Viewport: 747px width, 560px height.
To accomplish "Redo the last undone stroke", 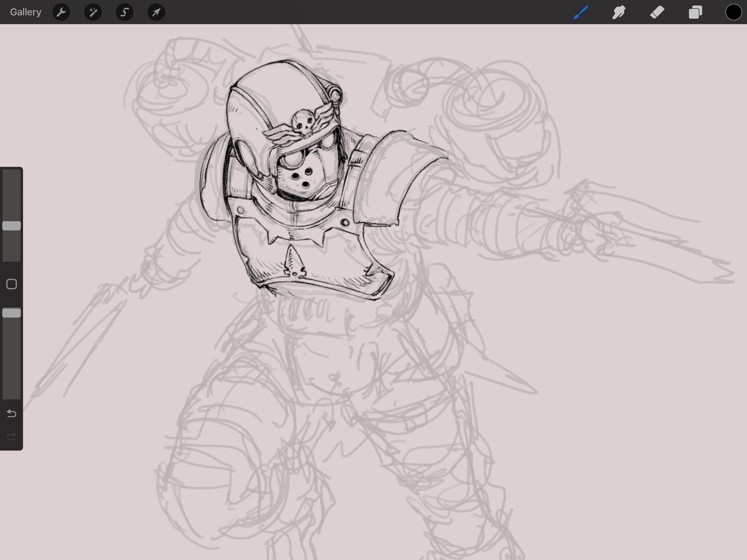I will 12,436.
